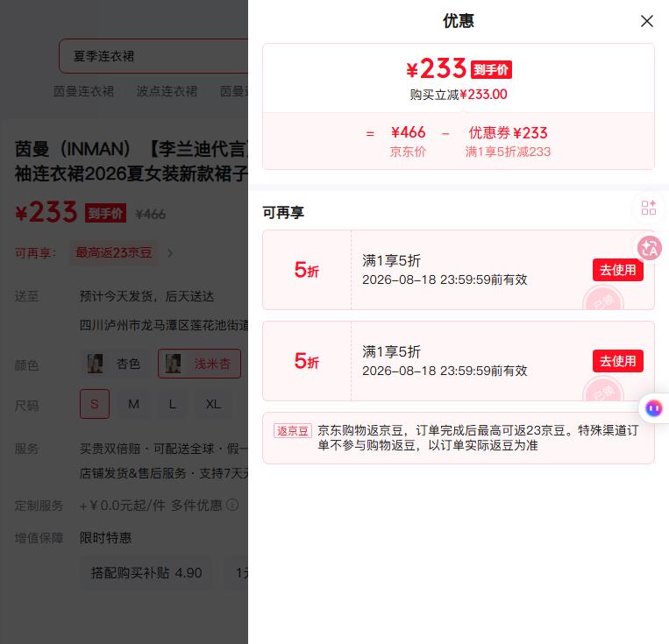Select the 杏色 color option
This screenshot has width=669, height=644.
(x=114, y=364)
